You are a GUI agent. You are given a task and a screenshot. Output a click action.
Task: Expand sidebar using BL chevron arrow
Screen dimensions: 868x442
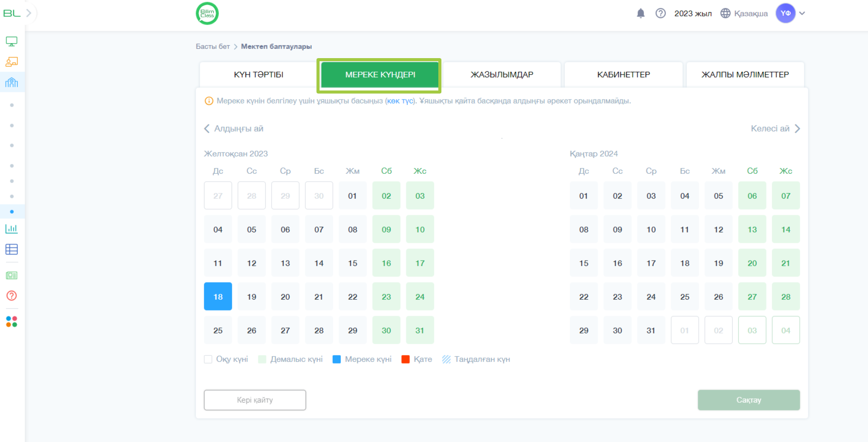[29, 13]
